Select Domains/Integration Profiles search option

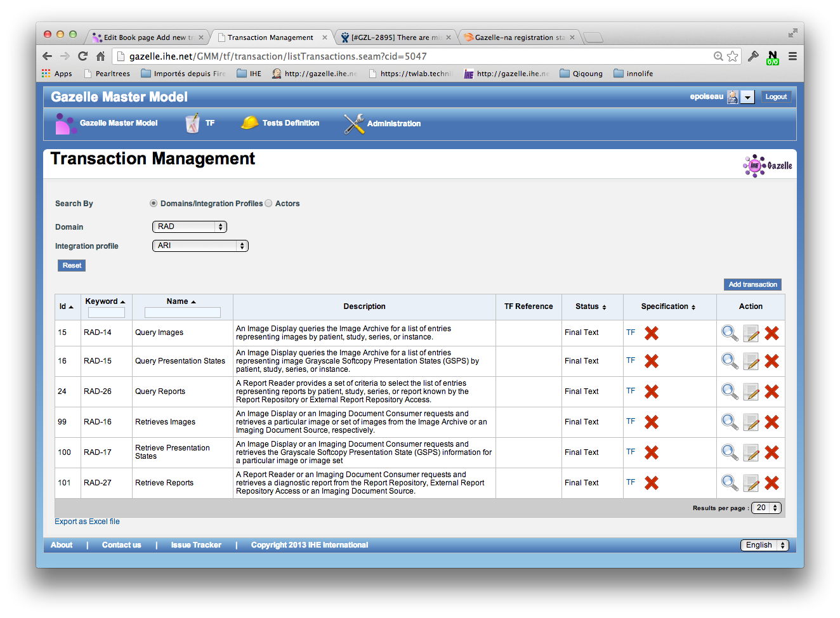(x=154, y=204)
